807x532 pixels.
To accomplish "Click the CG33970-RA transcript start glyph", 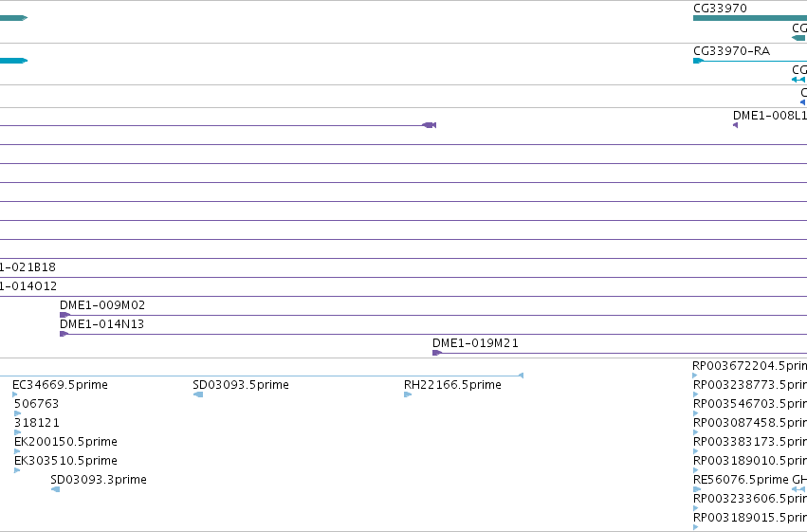I will (698, 61).
